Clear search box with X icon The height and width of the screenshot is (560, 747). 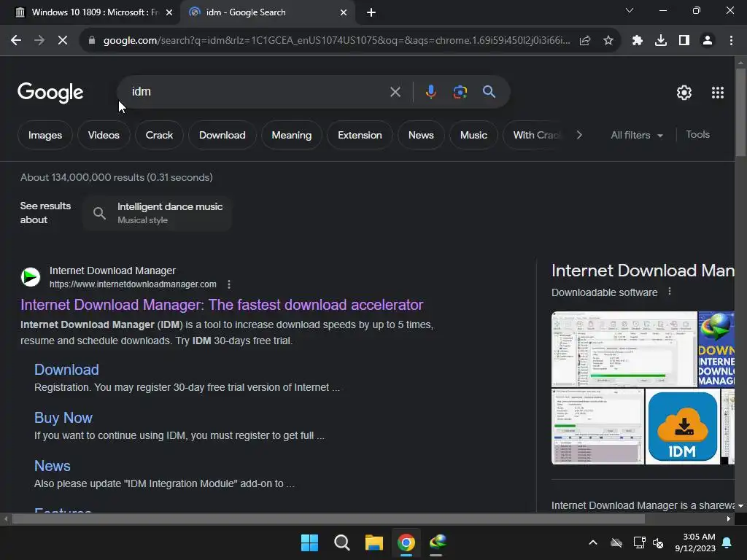pos(395,92)
